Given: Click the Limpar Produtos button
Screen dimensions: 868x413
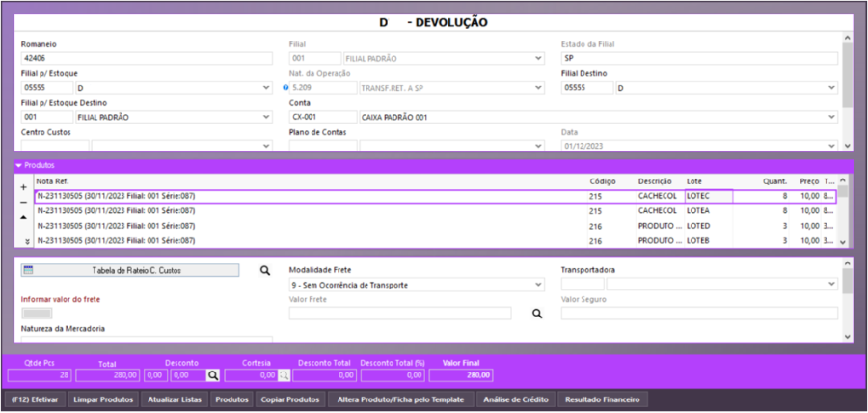Looking at the screenshot, I should pos(103,399).
